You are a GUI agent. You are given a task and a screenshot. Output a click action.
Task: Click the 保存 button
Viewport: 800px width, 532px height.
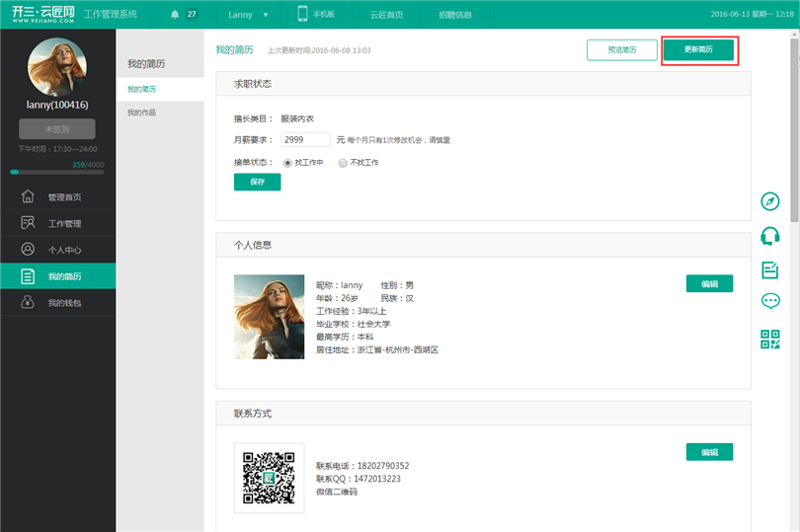[257, 182]
